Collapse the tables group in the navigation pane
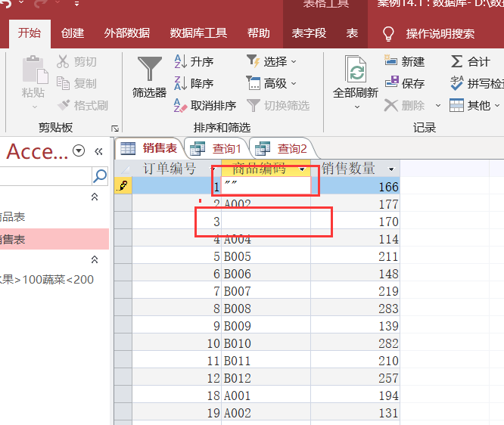 coord(95,197)
